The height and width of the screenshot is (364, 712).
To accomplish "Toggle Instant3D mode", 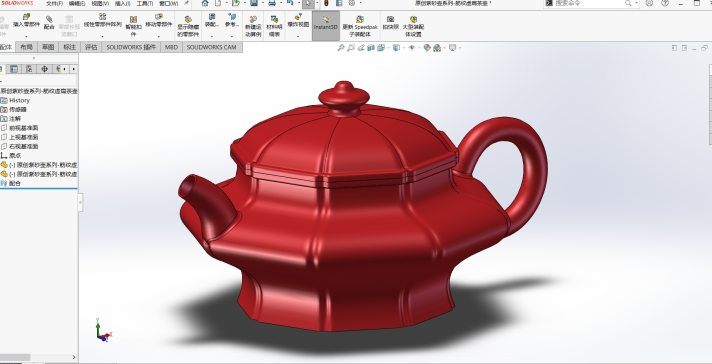I will pyautogui.click(x=326, y=26).
